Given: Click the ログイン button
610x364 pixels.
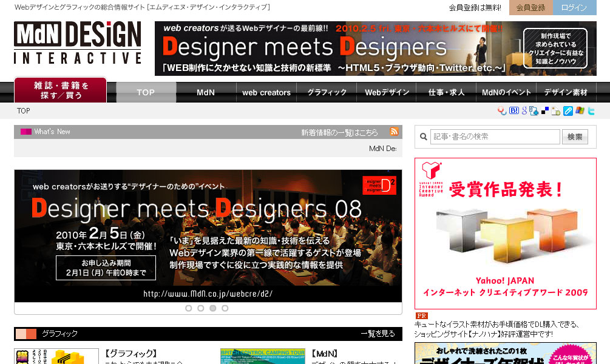Looking at the screenshot, I should pyautogui.click(x=574, y=8).
